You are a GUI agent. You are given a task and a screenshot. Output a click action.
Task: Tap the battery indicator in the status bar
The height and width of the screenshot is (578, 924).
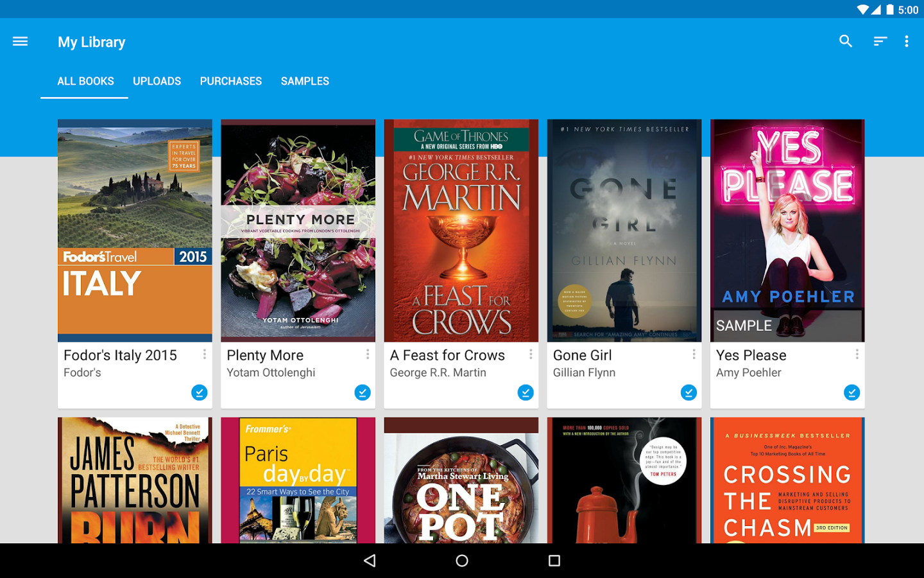889,10
